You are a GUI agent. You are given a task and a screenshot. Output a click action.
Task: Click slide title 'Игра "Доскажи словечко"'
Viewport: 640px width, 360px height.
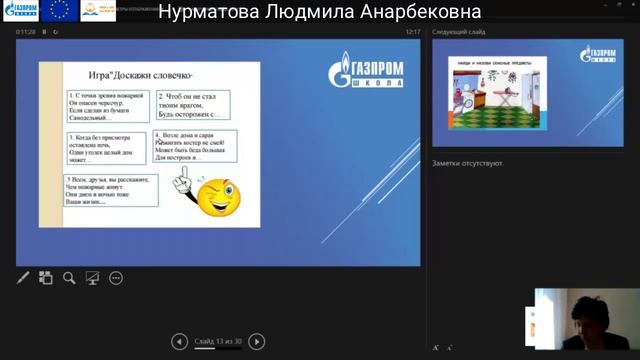[x=140, y=75]
